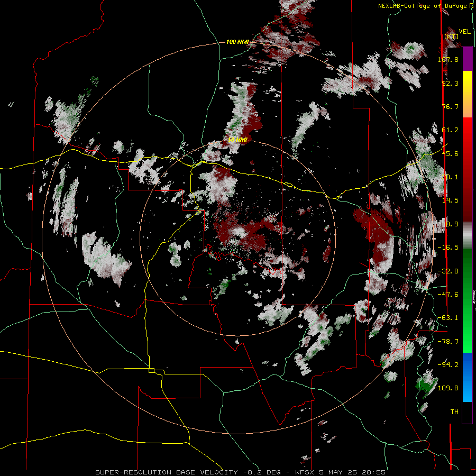Click the -109.8 velocity scale value
The width and height of the screenshot is (476, 476).
446,388
